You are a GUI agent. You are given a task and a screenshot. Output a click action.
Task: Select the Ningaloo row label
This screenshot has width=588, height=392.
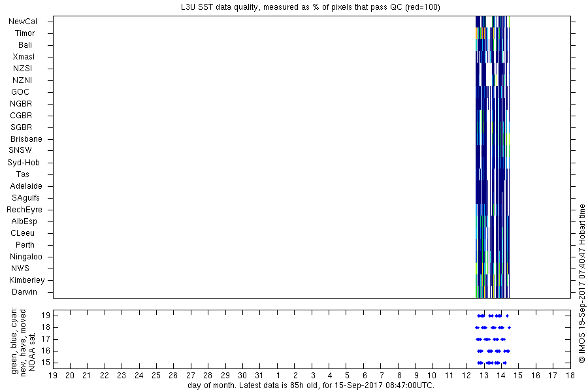pos(26,257)
